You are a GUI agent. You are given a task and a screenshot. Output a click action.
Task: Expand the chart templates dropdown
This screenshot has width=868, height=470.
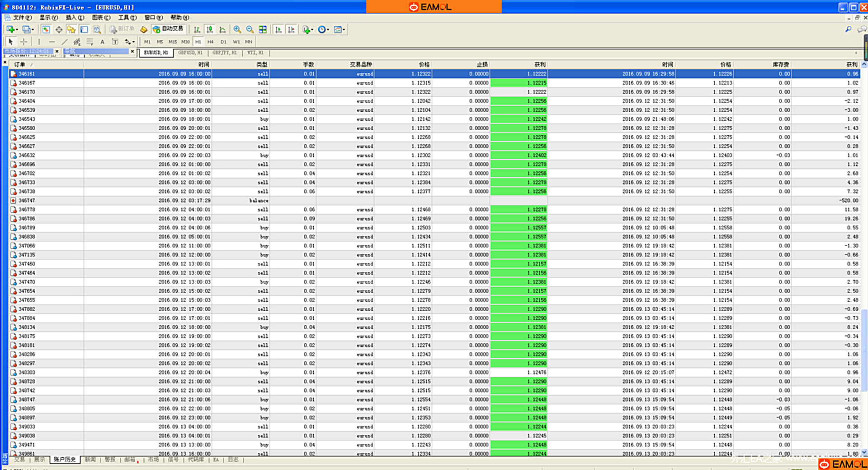click(x=344, y=29)
